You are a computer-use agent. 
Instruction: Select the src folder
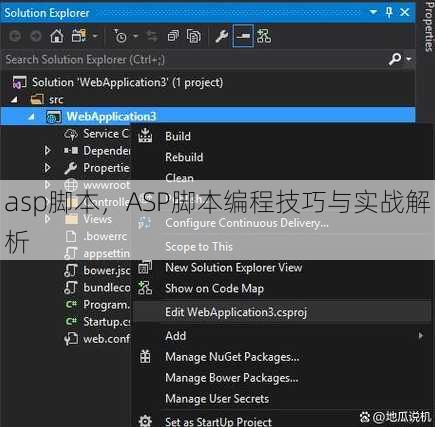56,100
